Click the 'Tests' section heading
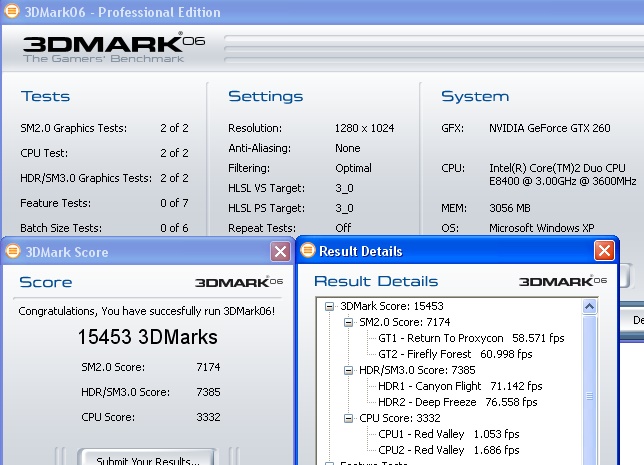 coord(45,96)
